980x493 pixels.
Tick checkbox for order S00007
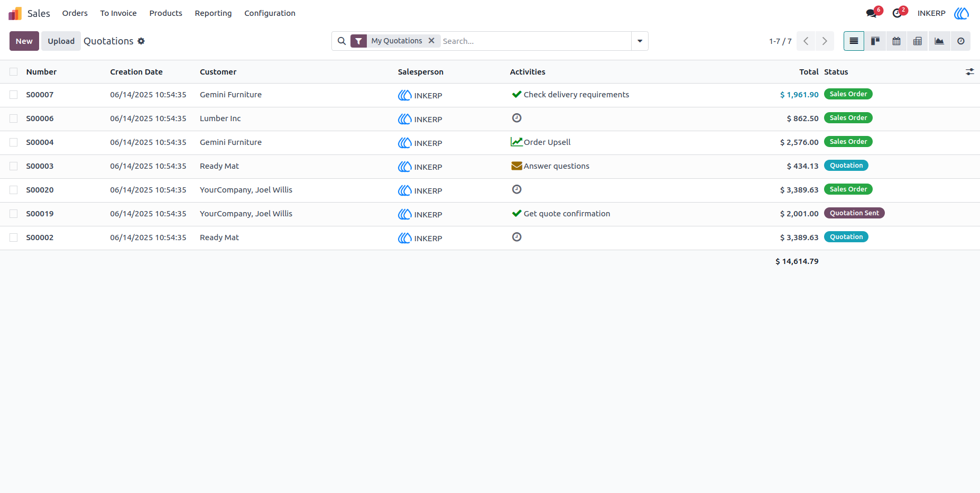tap(14, 95)
